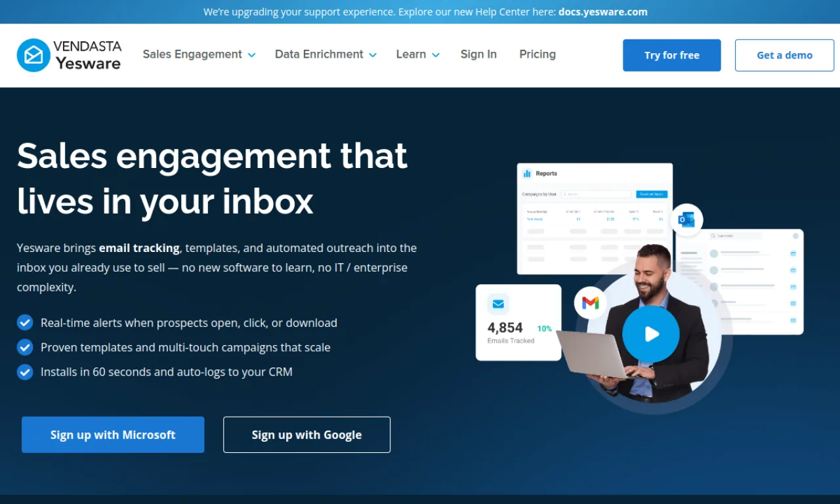Go to Sign In
This screenshot has height=504, width=840.
pyautogui.click(x=478, y=54)
